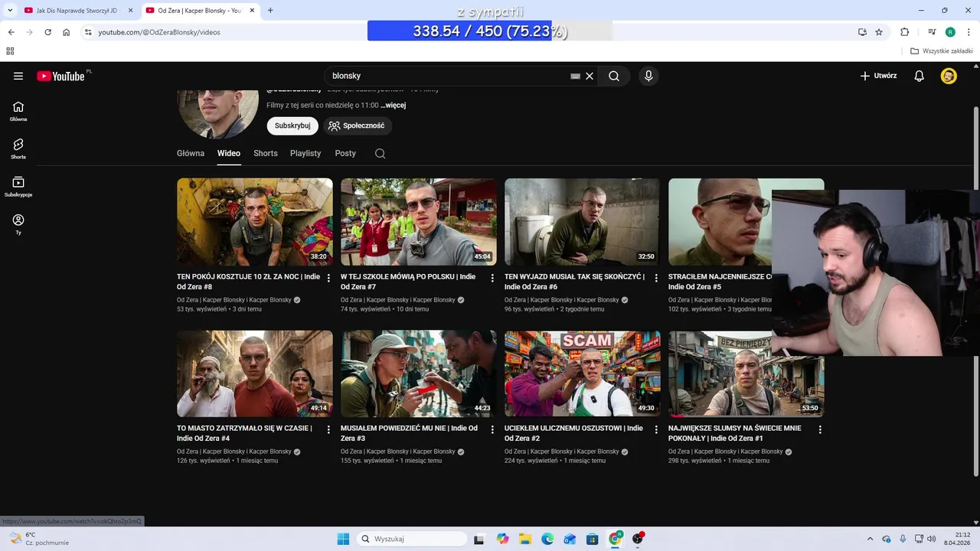Open File Explorer from the taskbar
The image size is (980, 551).
525,539
